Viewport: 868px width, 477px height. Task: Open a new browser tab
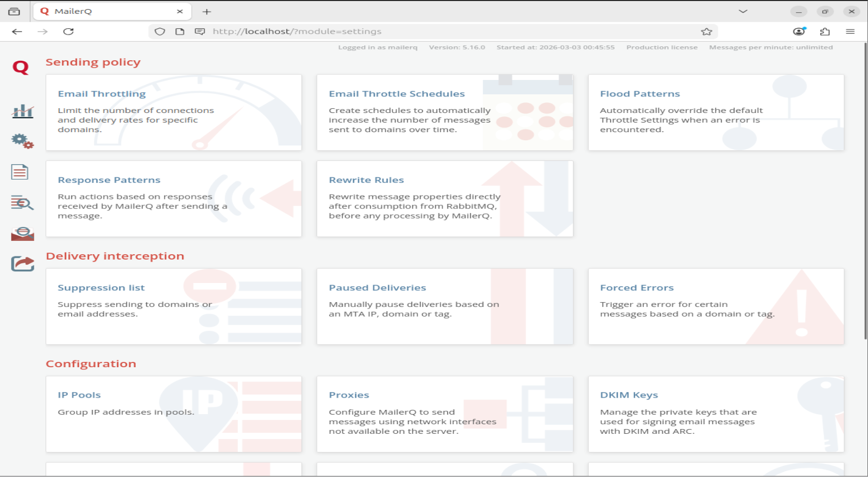pyautogui.click(x=207, y=11)
